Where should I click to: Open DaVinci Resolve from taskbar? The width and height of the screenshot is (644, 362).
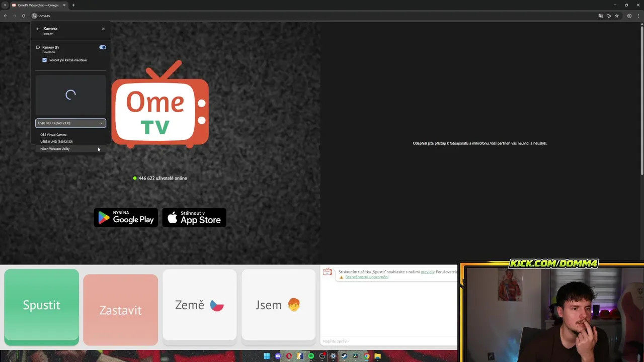click(x=355, y=356)
